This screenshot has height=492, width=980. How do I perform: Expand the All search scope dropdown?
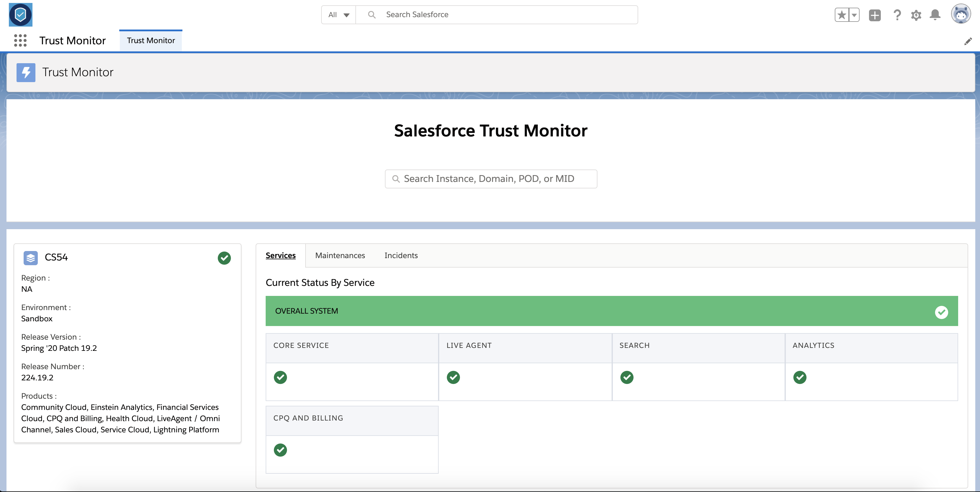click(339, 15)
